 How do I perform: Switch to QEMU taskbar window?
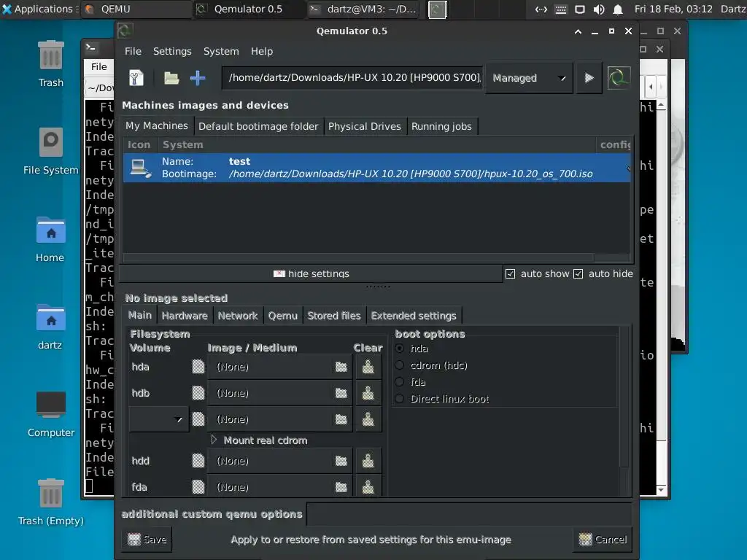tap(136, 9)
